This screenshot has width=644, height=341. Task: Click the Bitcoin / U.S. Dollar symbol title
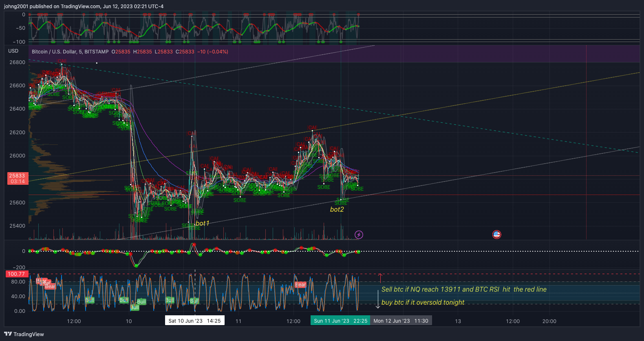click(x=70, y=52)
